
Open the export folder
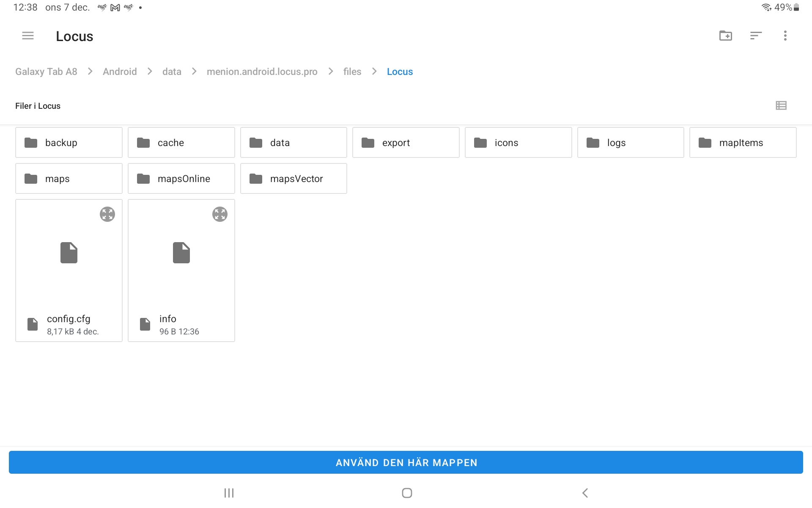(406, 143)
